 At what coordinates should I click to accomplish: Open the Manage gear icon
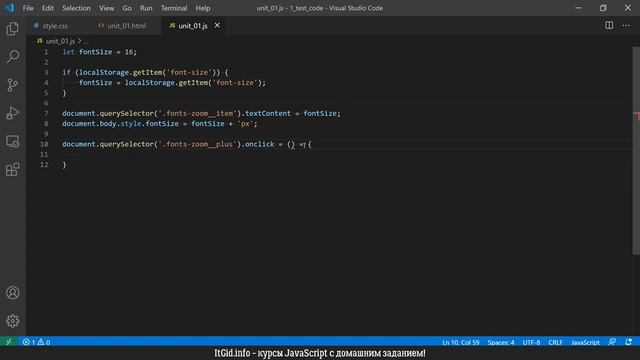pos(13,321)
